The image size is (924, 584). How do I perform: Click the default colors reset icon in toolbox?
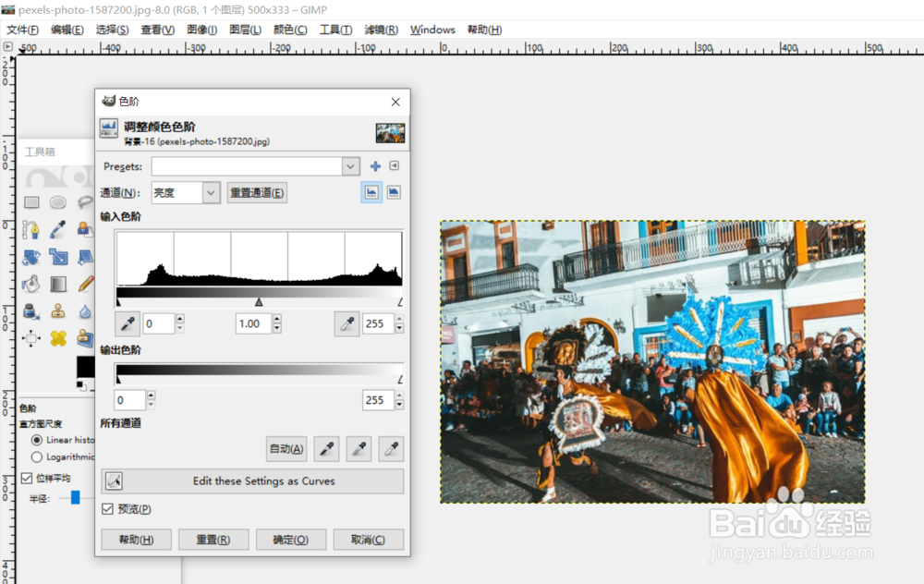(82, 386)
